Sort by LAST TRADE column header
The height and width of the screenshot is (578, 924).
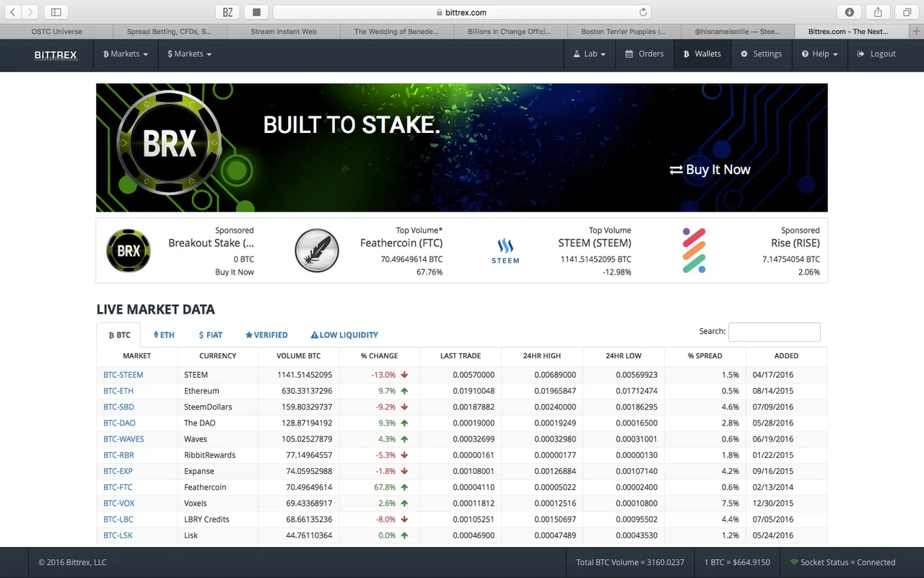pyautogui.click(x=461, y=356)
